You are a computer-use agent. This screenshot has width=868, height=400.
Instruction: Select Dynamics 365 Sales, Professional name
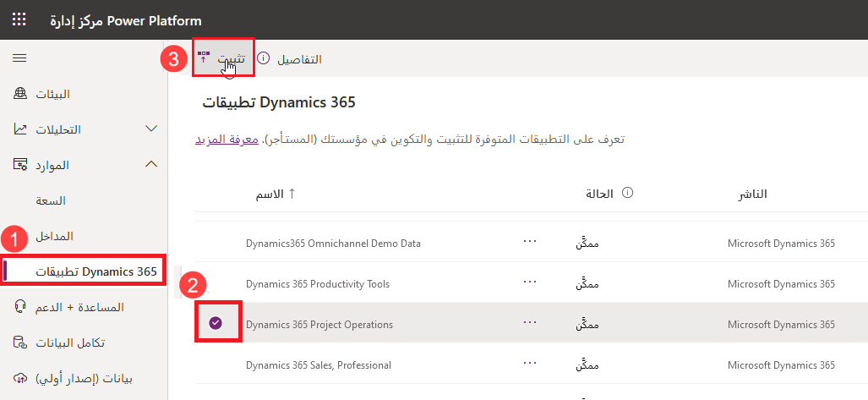point(319,365)
